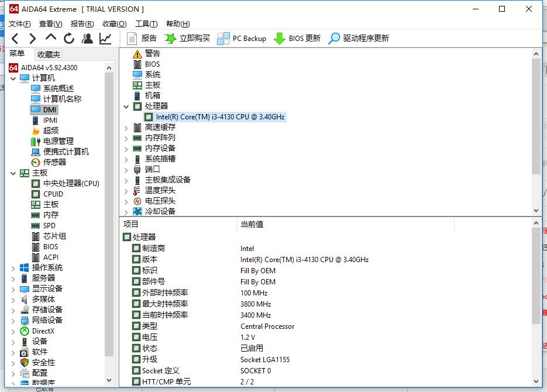547x392 pixels.
Task: Switch to the 菜单 tab
Action: point(17,53)
